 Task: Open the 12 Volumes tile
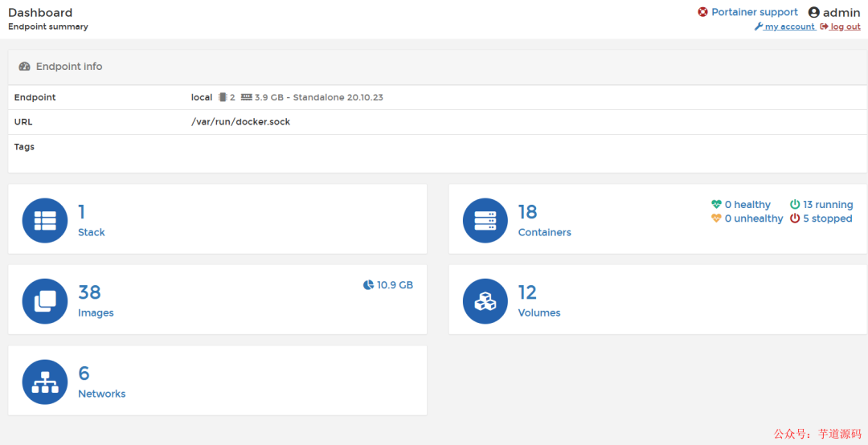coord(539,301)
